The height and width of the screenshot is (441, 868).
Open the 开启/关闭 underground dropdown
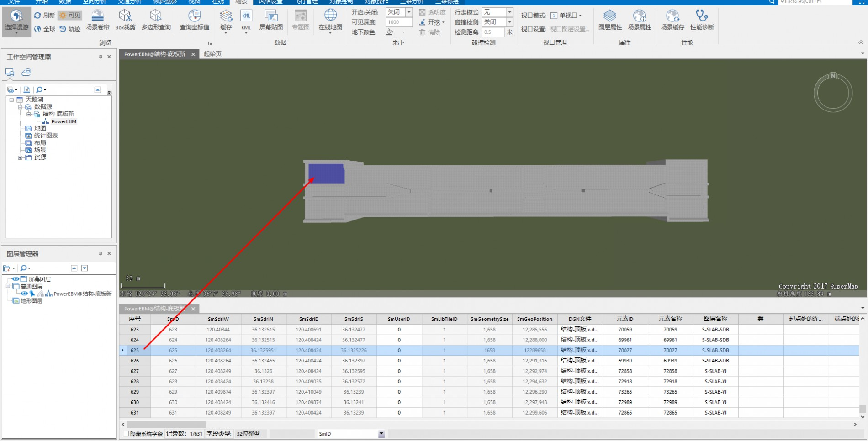pos(409,12)
